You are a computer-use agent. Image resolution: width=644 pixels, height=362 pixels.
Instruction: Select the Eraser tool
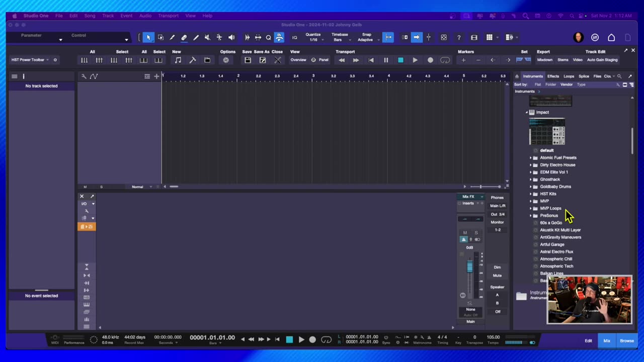pos(184,37)
